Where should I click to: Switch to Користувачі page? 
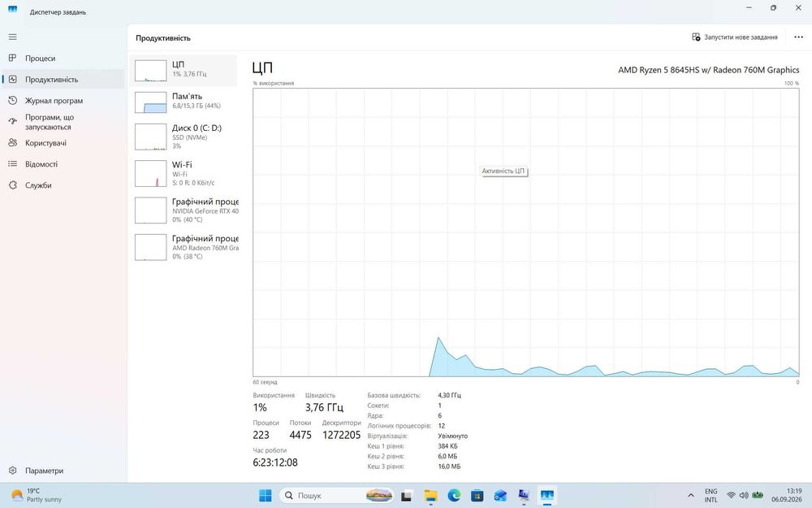coord(63,143)
